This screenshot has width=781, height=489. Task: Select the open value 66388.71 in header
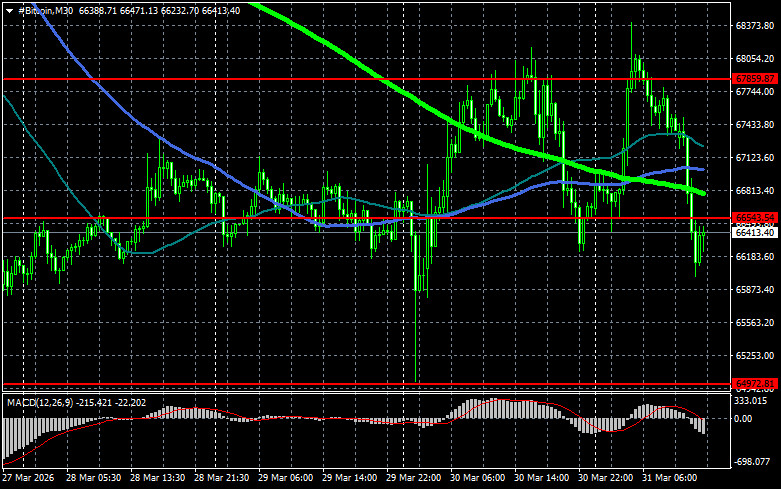(x=98, y=10)
